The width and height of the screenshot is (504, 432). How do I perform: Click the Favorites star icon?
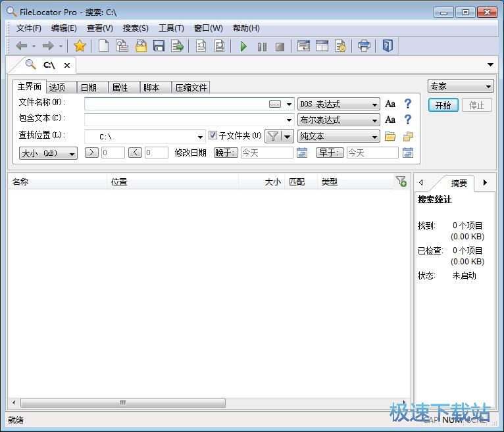point(80,46)
